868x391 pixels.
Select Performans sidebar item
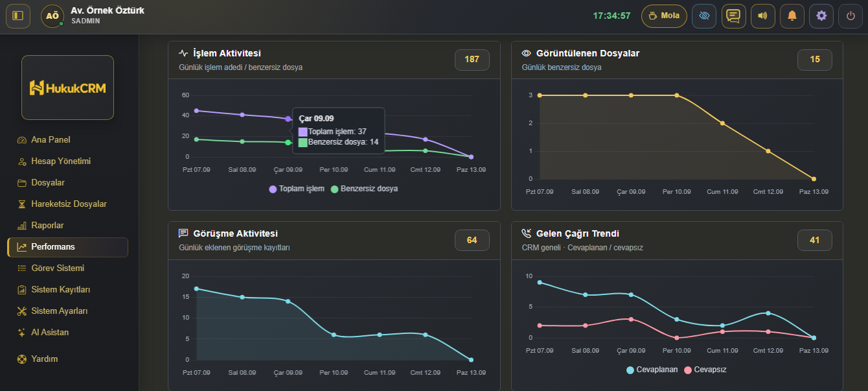coord(67,247)
